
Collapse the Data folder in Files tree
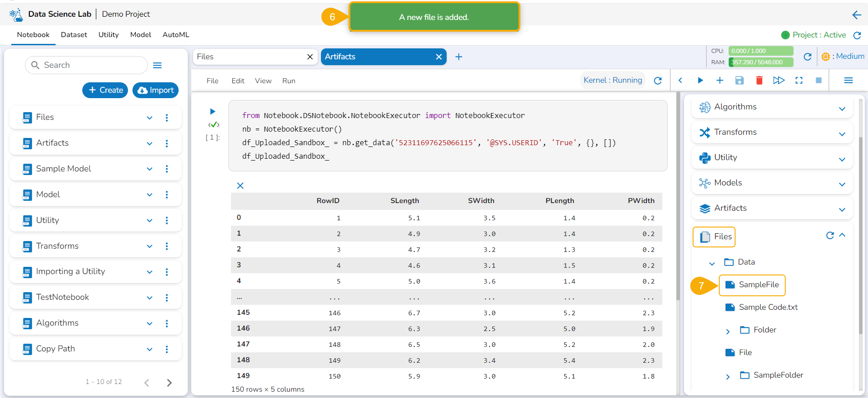(712, 263)
